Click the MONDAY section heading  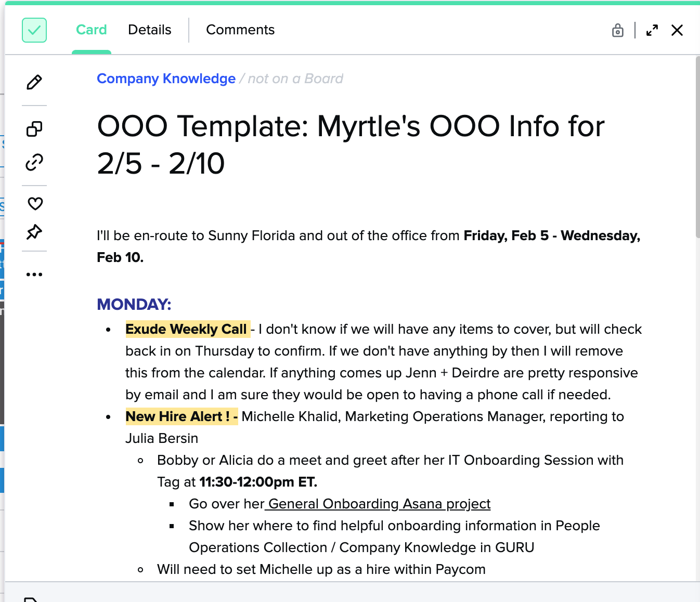click(x=134, y=304)
